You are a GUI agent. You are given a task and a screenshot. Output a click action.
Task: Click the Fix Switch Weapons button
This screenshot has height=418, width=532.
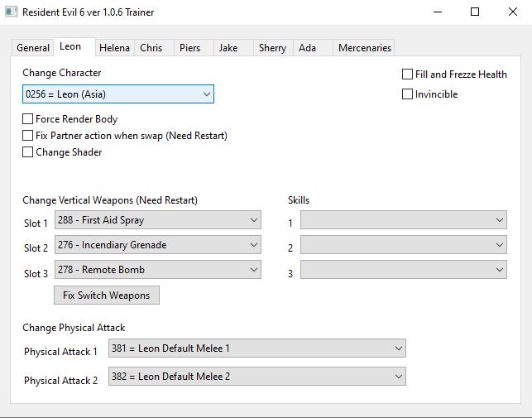[x=107, y=295]
